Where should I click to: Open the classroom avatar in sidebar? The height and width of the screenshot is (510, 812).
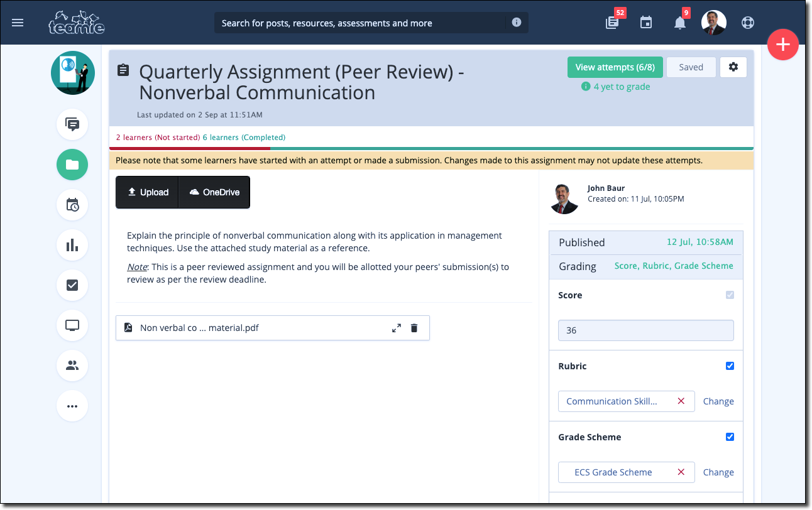coord(73,73)
